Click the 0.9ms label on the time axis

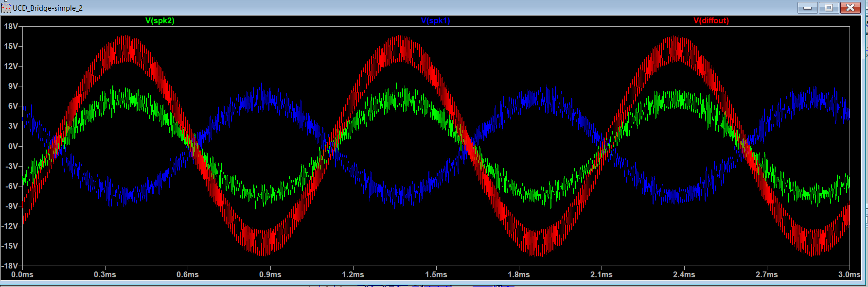click(x=270, y=275)
